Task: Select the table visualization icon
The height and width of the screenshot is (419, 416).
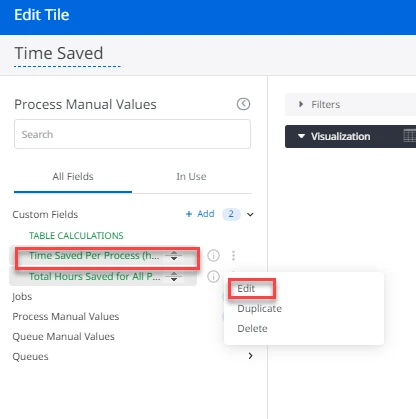Action: pyautogui.click(x=410, y=136)
